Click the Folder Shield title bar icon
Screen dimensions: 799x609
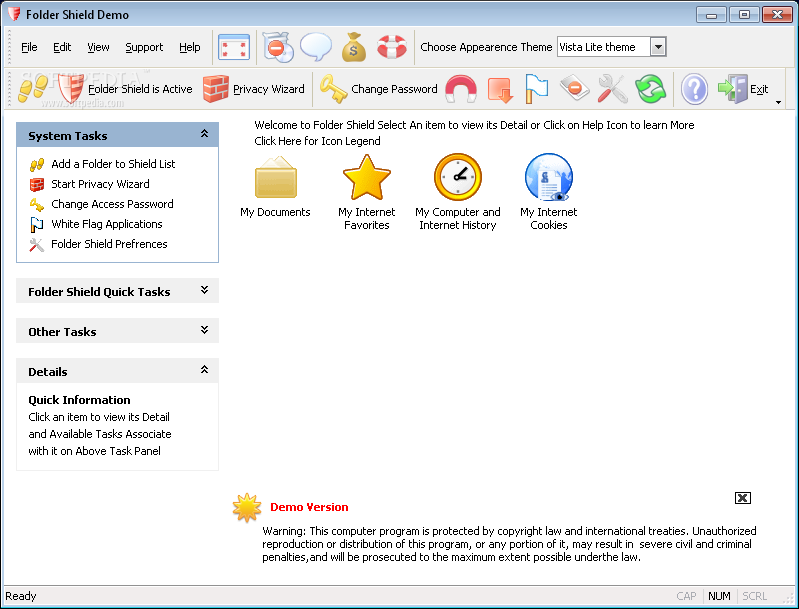click(x=14, y=14)
